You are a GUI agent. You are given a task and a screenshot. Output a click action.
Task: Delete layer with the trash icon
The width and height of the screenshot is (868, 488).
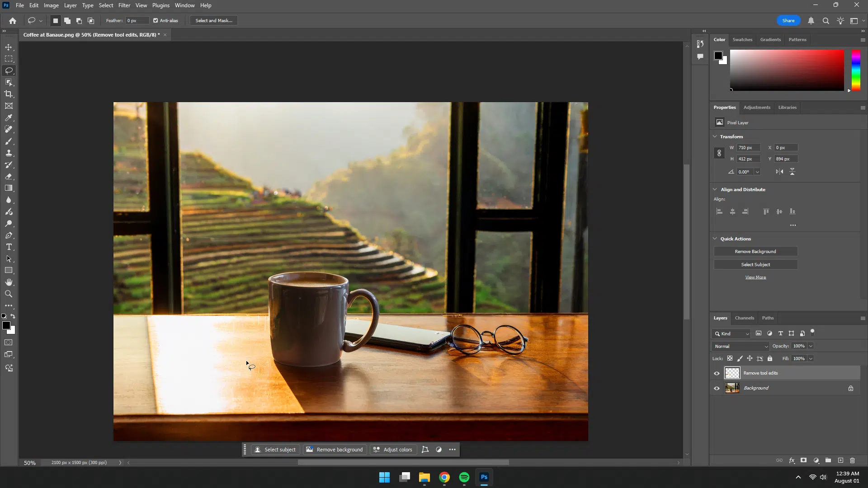tap(852, 460)
